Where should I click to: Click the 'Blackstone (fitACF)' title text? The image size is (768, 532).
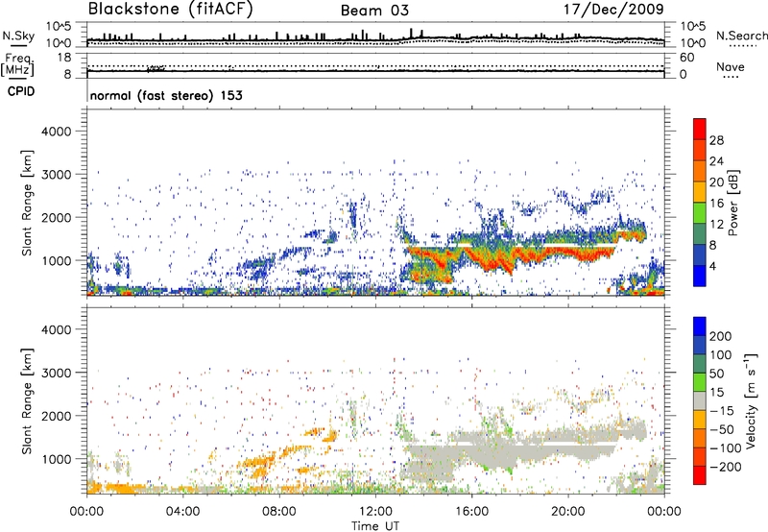pyautogui.click(x=171, y=10)
